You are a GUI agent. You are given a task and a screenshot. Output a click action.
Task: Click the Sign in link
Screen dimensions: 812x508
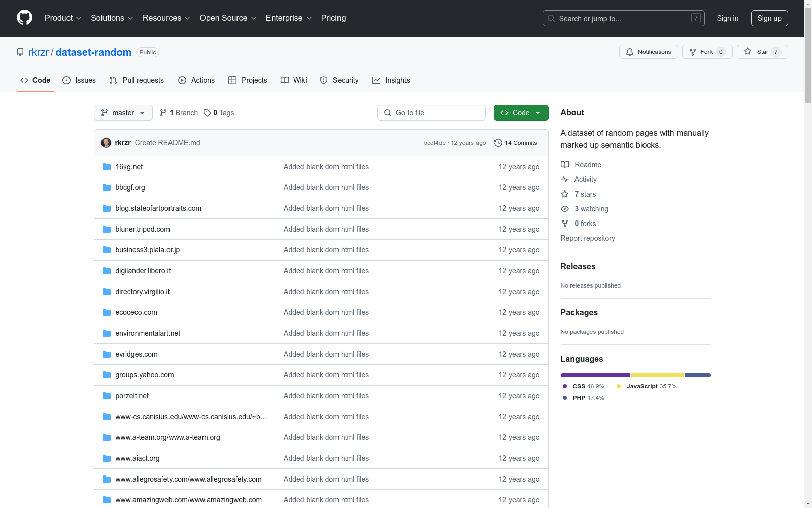tap(728, 18)
